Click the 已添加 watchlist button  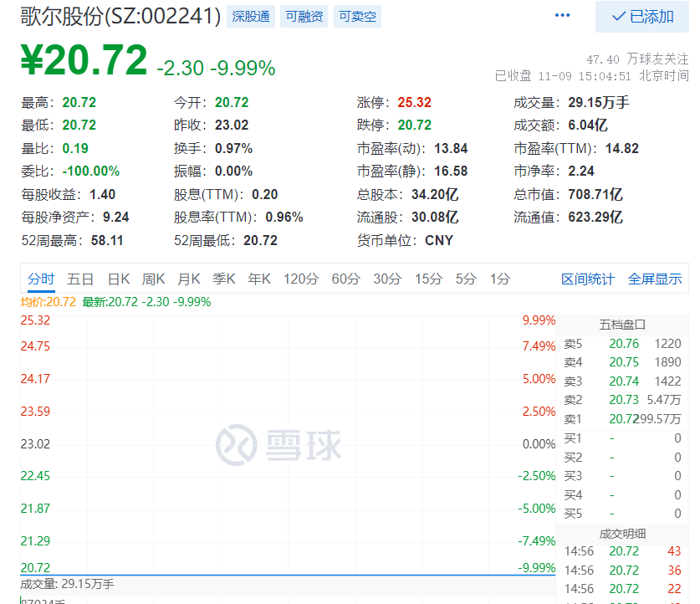pos(642,17)
